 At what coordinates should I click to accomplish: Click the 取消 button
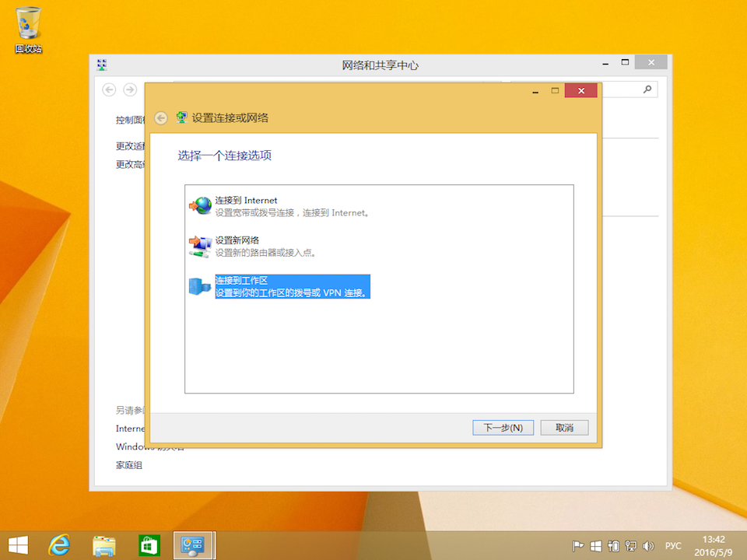565,428
